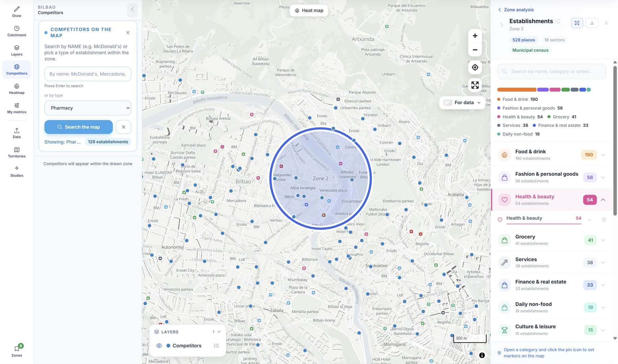Open the Layers sidebar item

coord(16,50)
